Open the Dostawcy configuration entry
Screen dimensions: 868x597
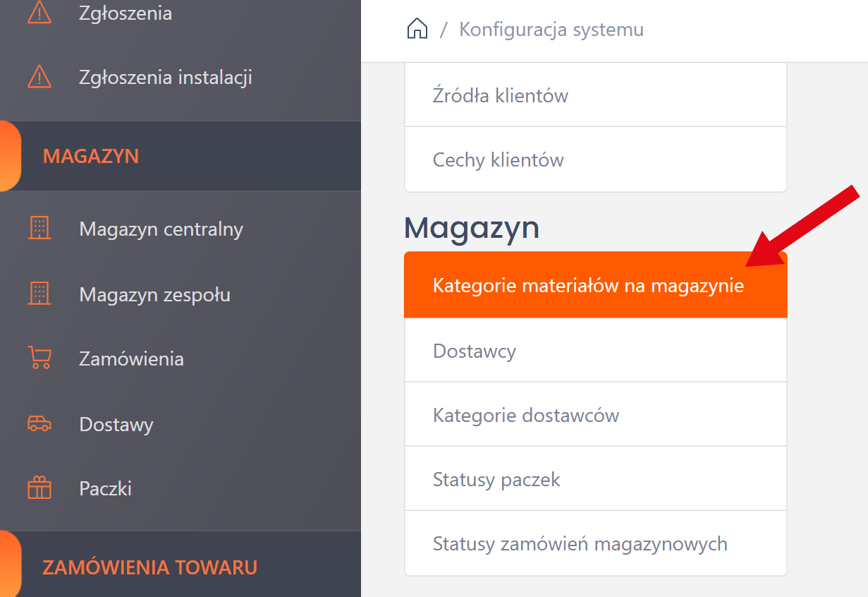click(x=475, y=351)
